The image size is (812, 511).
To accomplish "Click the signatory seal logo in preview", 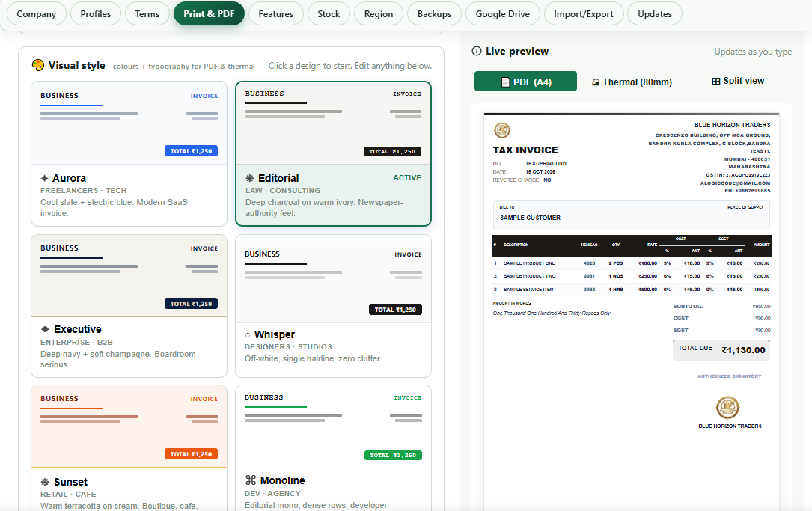I will tap(727, 407).
